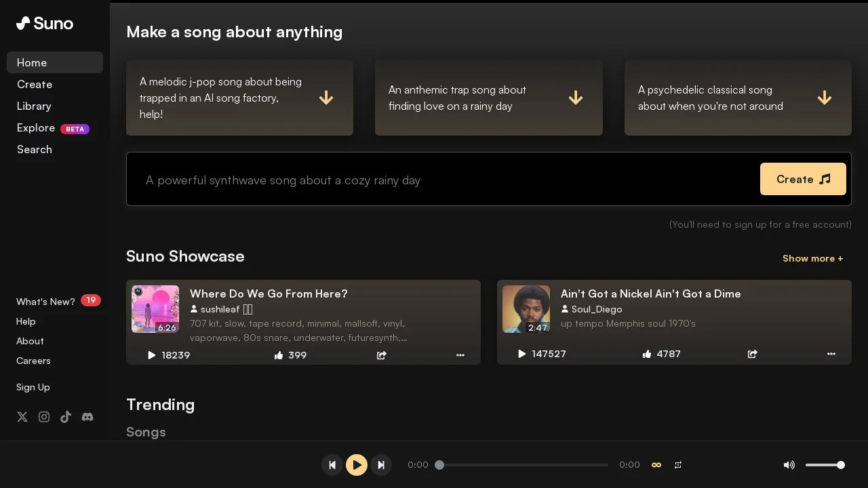Play Where Do We Go From Here? (18239 plays)
This screenshot has width=868, height=488.
coord(169,355)
